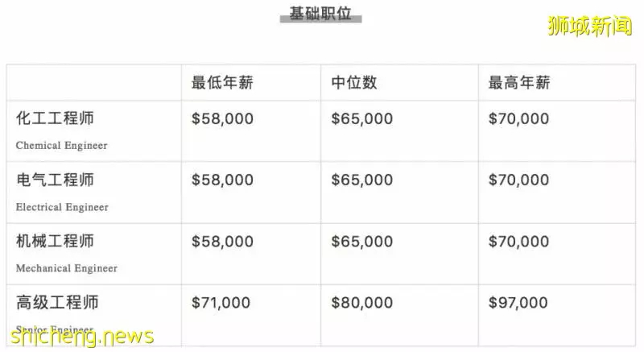This screenshot has height=352, width=644.
Task: Click the Chemical Engineer subtitle text
Action: [x=62, y=146]
